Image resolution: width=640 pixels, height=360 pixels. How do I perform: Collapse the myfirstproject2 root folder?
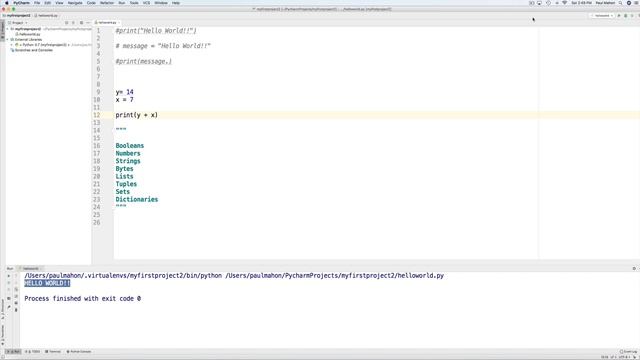[8, 29]
